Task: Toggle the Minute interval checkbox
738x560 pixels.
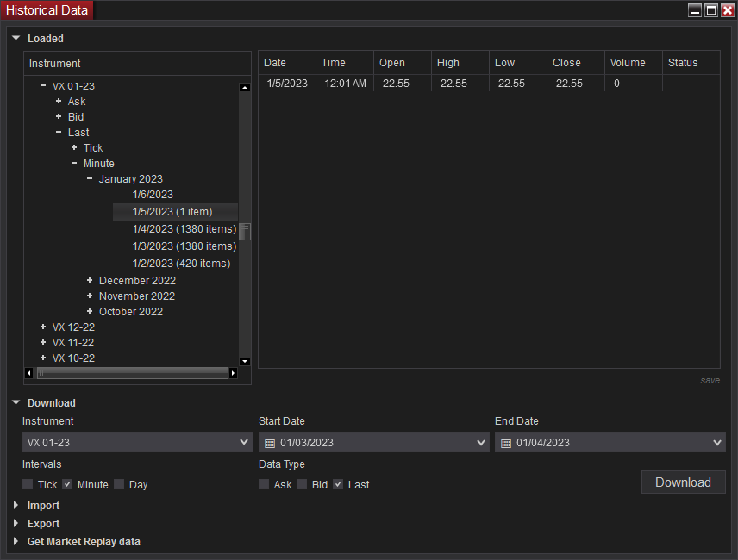Action: tap(67, 484)
